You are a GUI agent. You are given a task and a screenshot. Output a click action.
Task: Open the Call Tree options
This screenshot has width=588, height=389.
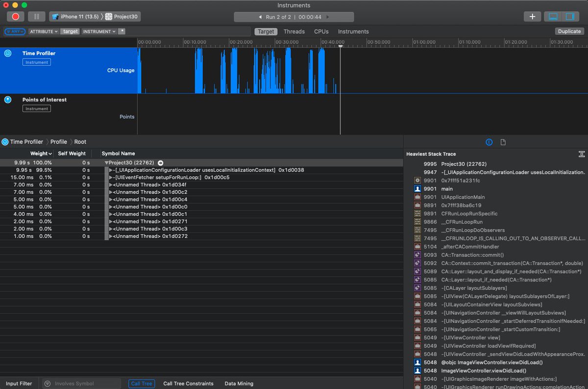[x=142, y=384]
